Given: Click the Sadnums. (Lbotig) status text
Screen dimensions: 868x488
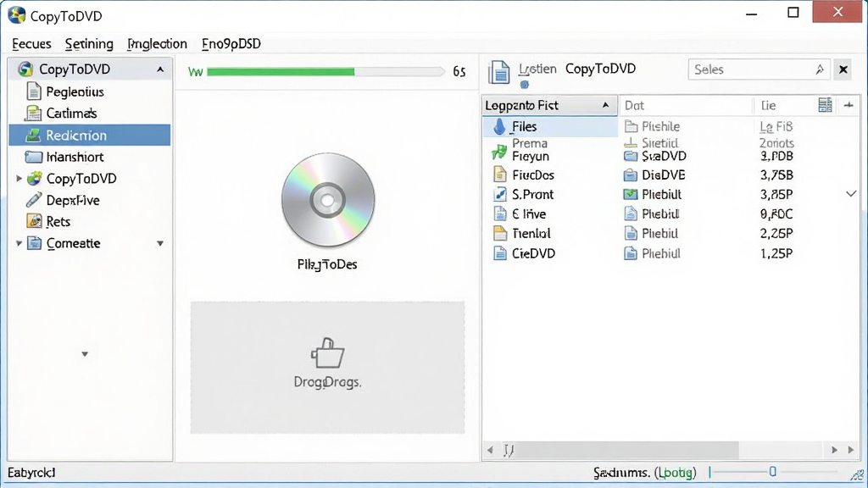Looking at the screenshot, I should point(645,473).
